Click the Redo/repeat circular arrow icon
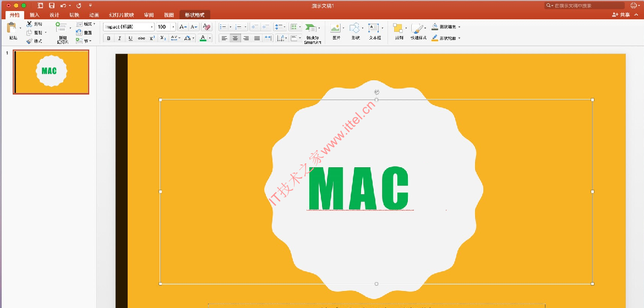This screenshot has height=308, width=644. [79, 5]
